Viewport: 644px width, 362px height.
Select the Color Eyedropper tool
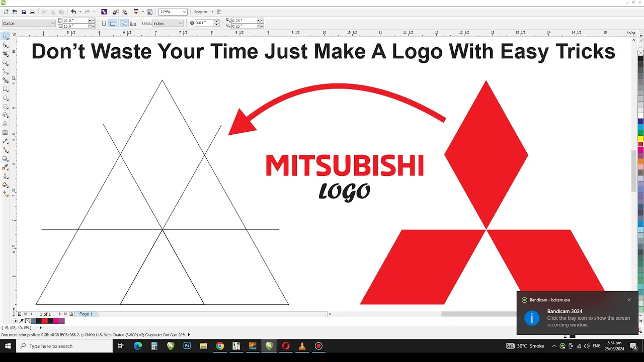click(x=6, y=167)
